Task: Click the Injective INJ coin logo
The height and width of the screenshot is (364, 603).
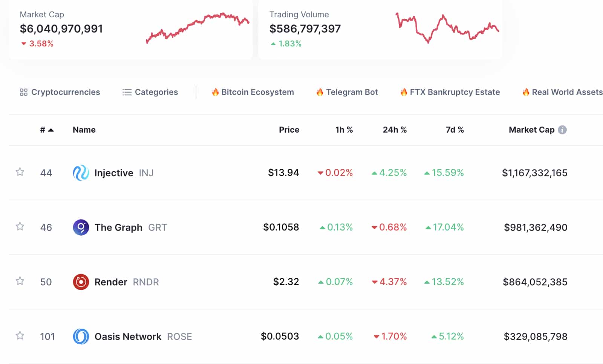Action: pos(81,173)
